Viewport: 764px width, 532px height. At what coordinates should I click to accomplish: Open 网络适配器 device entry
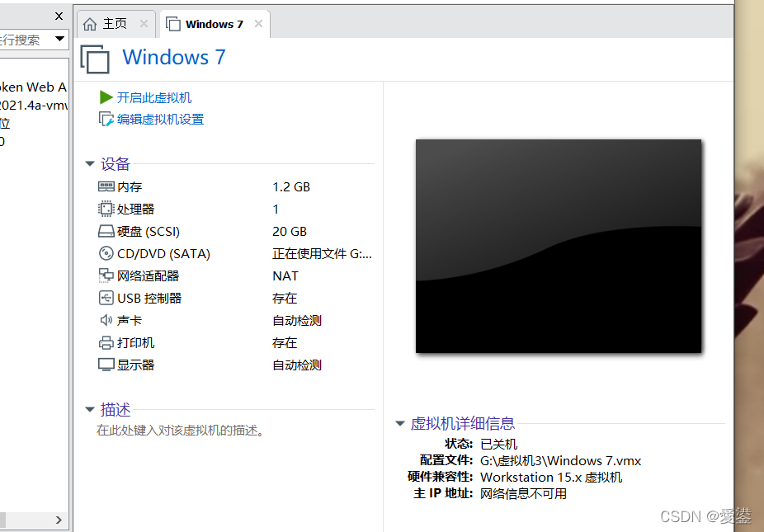149,275
